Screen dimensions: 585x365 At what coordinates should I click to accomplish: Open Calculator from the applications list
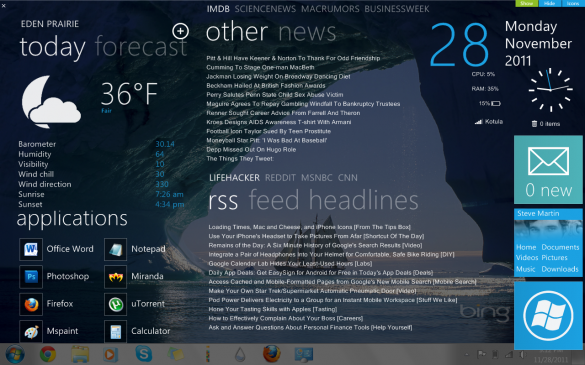click(137, 331)
